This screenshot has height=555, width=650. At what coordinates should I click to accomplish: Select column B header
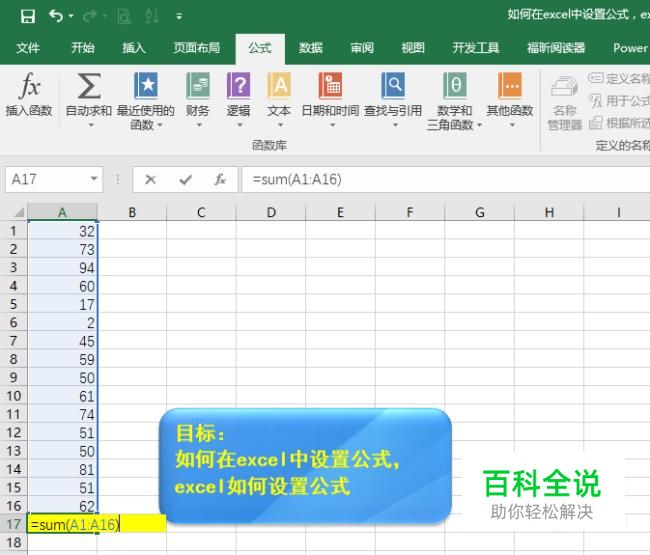coord(132,212)
